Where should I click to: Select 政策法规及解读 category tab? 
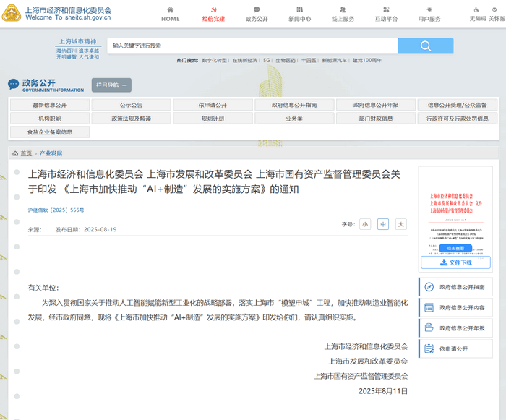click(131, 119)
